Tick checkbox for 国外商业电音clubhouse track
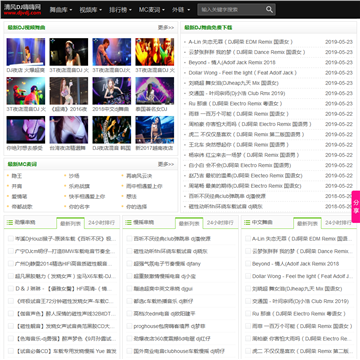 [x=129, y=351]
